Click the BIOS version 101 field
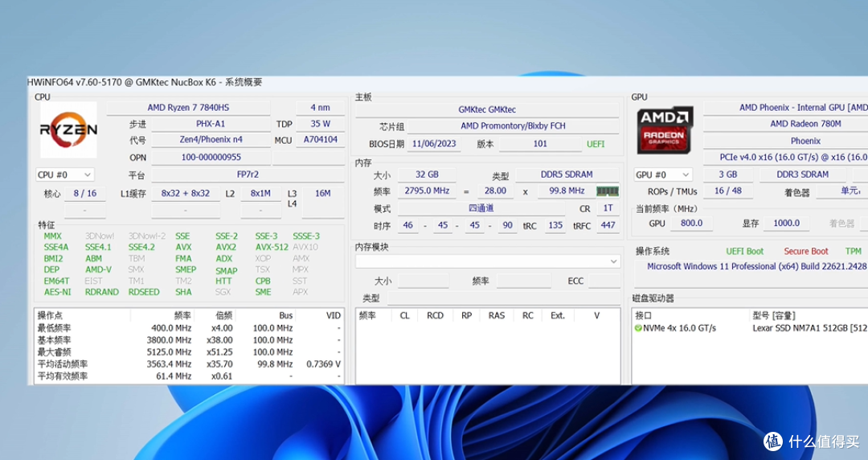 (x=540, y=143)
